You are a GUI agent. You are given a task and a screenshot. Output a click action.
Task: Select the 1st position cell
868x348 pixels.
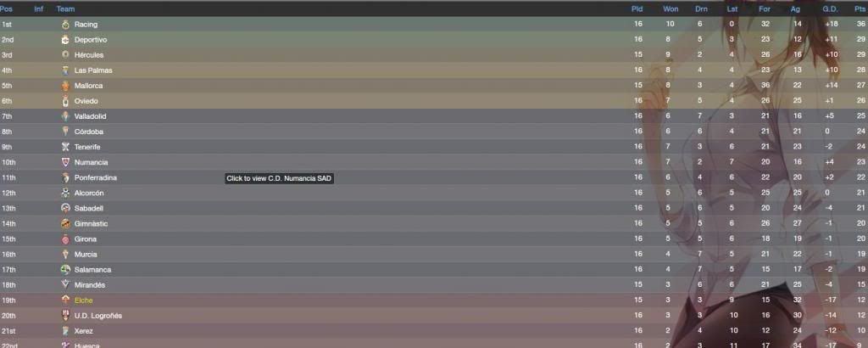pyautogui.click(x=6, y=25)
